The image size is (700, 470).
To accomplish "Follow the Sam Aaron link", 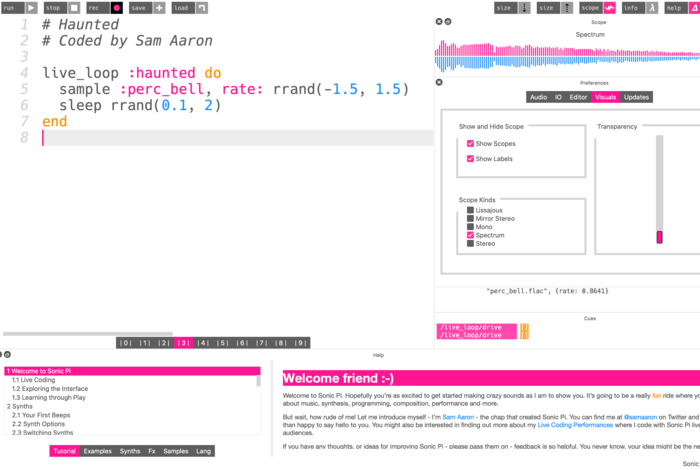I will (x=458, y=417).
